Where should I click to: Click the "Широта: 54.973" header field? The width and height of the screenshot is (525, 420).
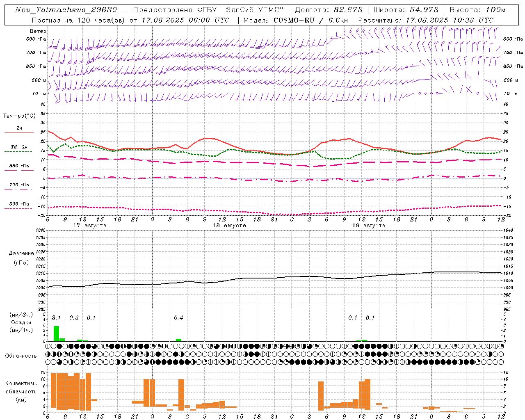click(x=406, y=10)
